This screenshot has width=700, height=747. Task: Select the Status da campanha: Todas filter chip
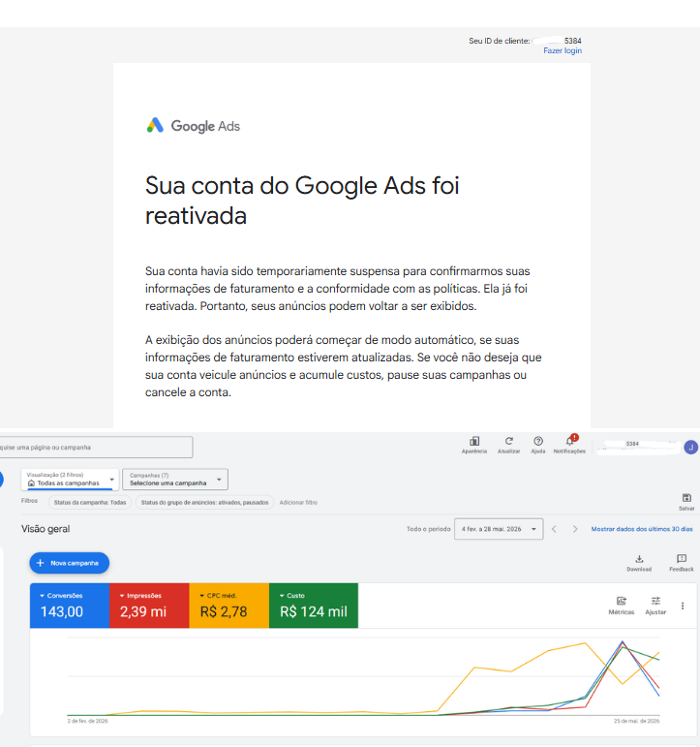[x=90, y=502]
